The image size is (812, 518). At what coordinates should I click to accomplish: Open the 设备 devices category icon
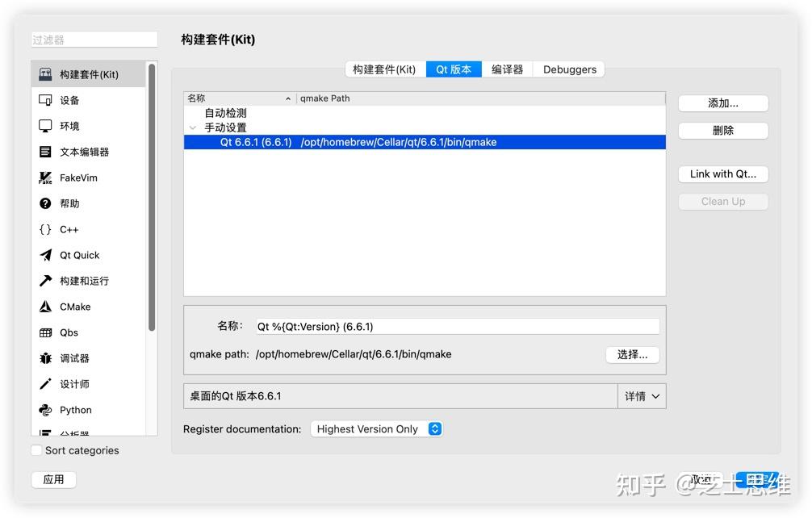pyautogui.click(x=45, y=100)
